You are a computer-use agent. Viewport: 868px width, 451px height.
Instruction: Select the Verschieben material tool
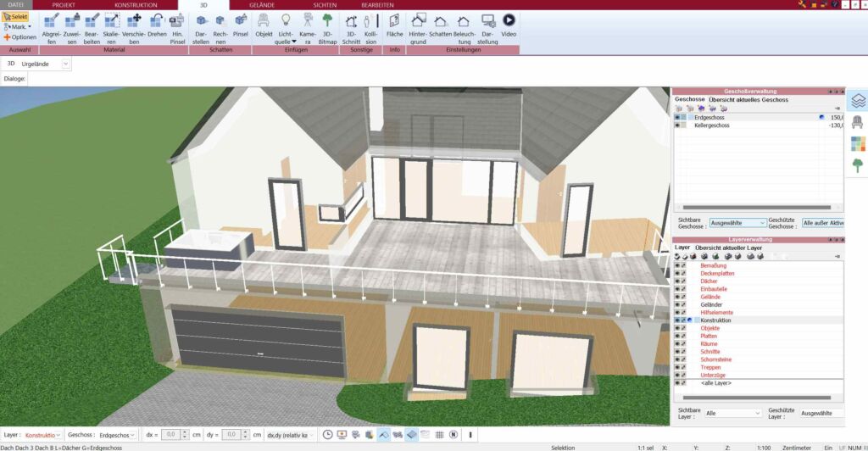coord(134,29)
